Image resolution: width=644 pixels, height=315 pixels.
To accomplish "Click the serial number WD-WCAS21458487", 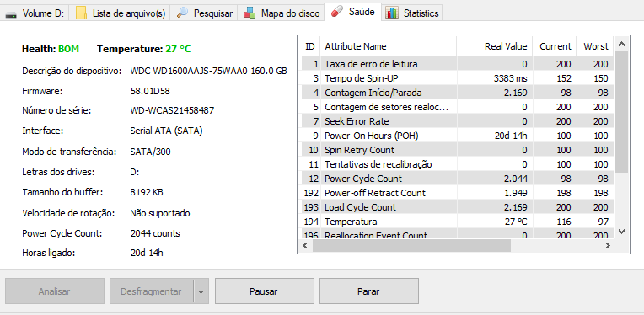I will [172, 110].
